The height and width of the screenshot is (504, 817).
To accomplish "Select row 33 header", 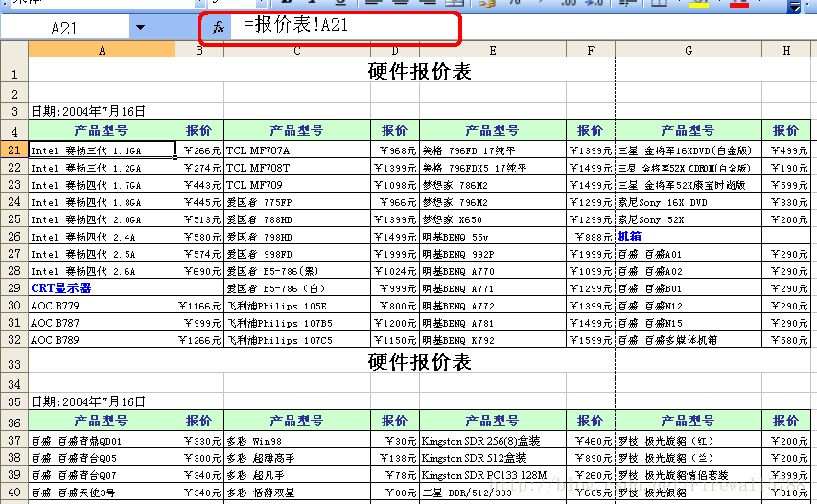I will pos(14,361).
